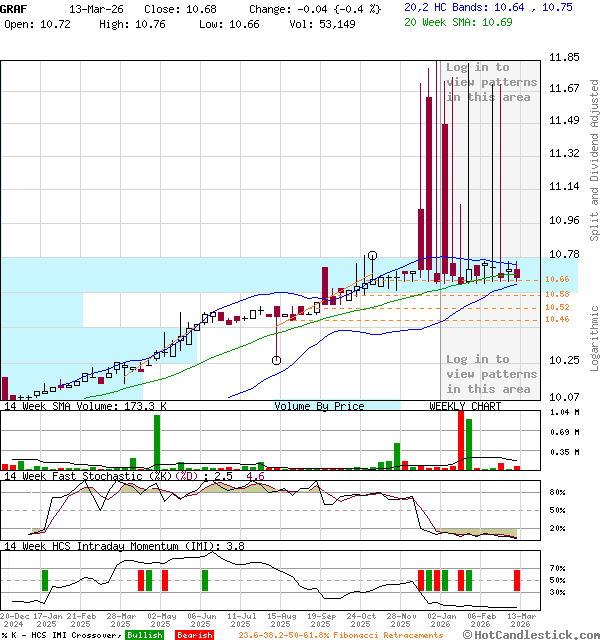Click the 10.66 orange price level label

(557, 280)
